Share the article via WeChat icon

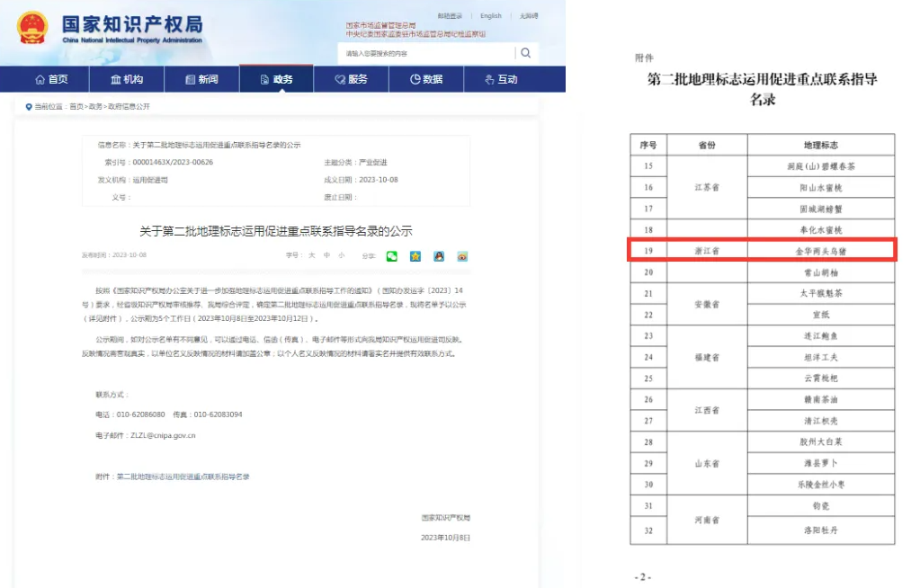(x=392, y=256)
